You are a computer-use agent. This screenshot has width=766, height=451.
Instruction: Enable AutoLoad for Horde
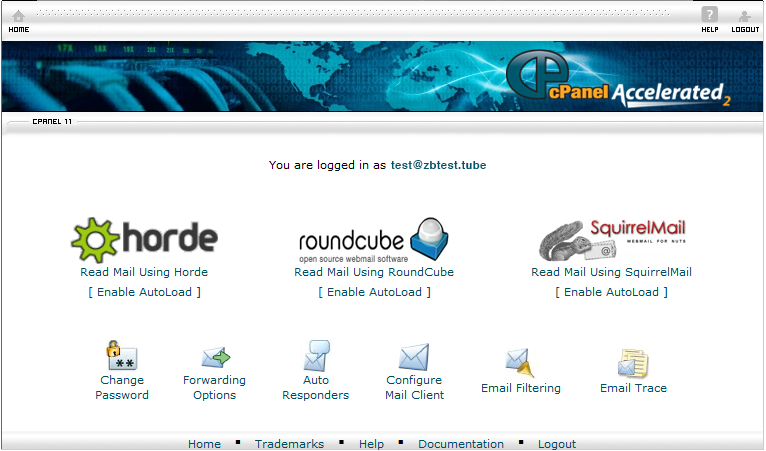[x=144, y=292]
